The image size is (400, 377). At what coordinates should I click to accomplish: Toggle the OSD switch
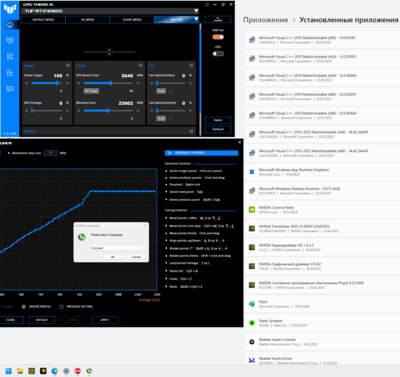pos(218,53)
